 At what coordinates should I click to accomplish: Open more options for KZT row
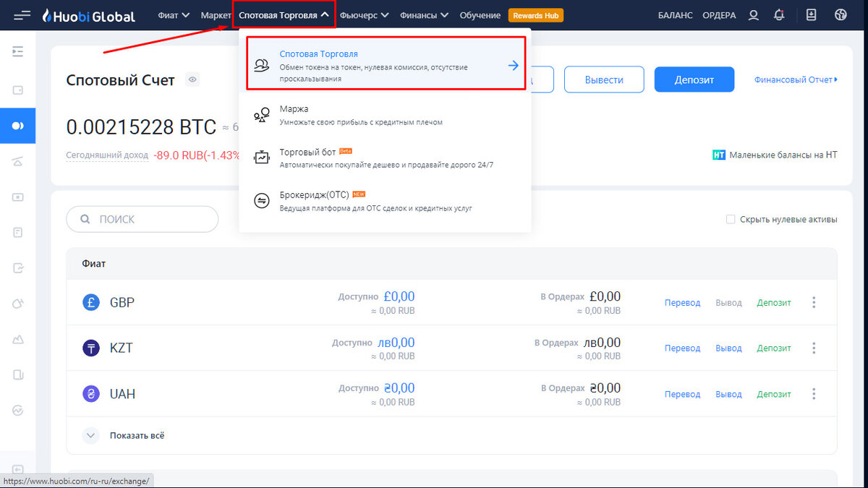tap(814, 348)
